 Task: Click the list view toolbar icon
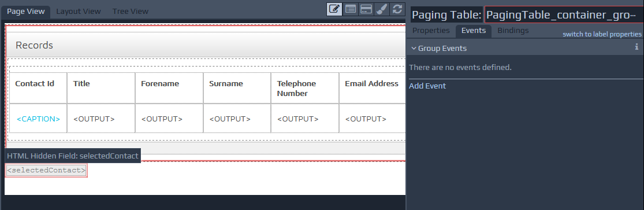pyautogui.click(x=351, y=9)
